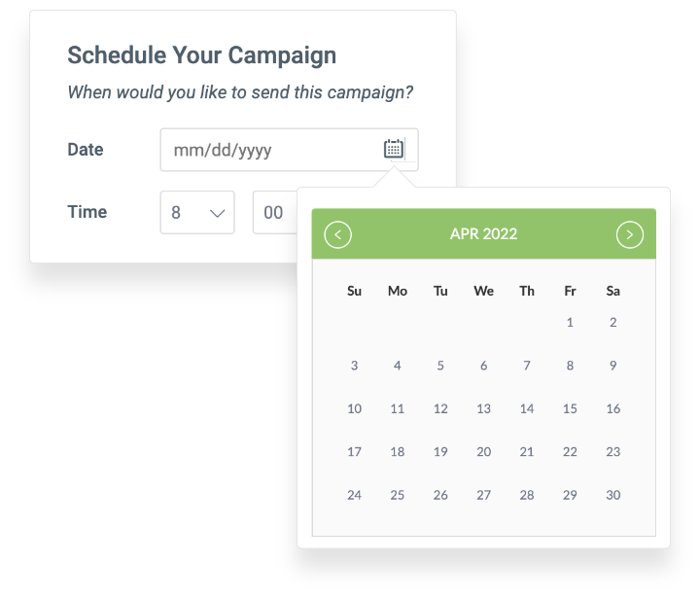
Task: Pick the 20th of April
Action: pos(483,451)
